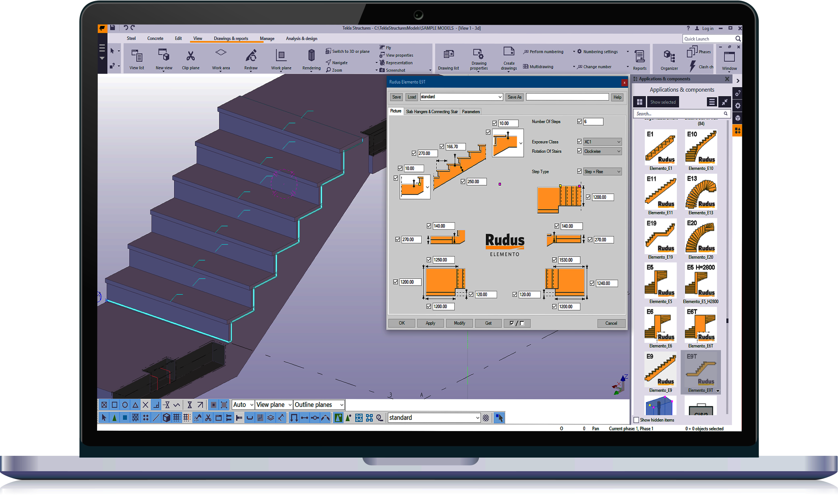The width and height of the screenshot is (838, 504).
Task: Click the Modify button
Action: pyautogui.click(x=459, y=323)
